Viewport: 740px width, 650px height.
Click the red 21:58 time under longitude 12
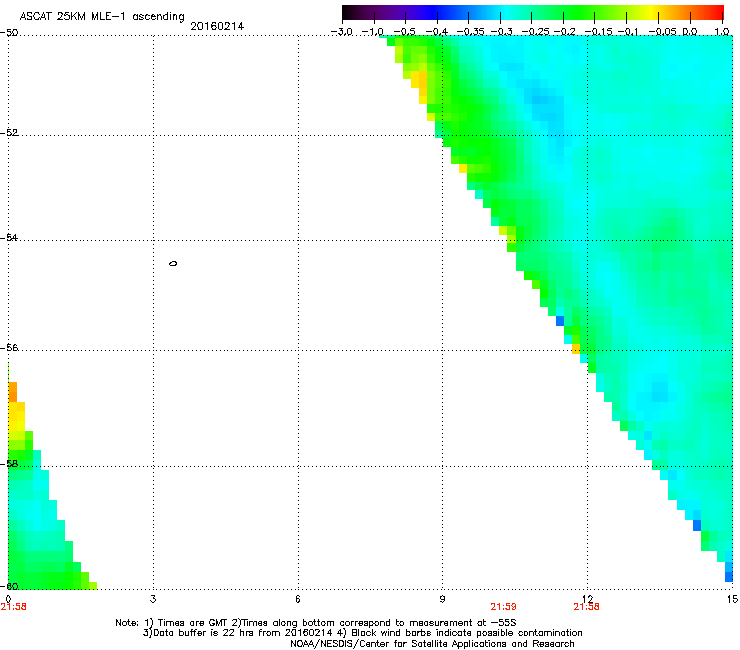coord(586,607)
